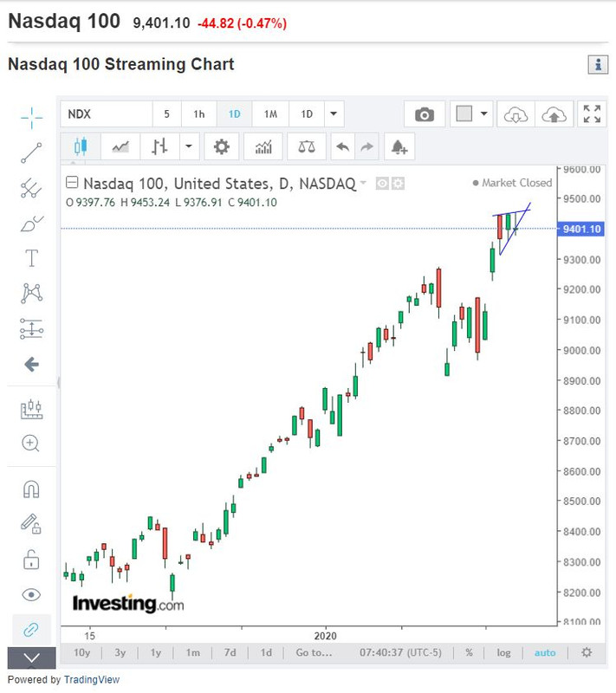Screen dimensions: 616x693
Task: Select the measure ruler tool
Action: pos(31,409)
